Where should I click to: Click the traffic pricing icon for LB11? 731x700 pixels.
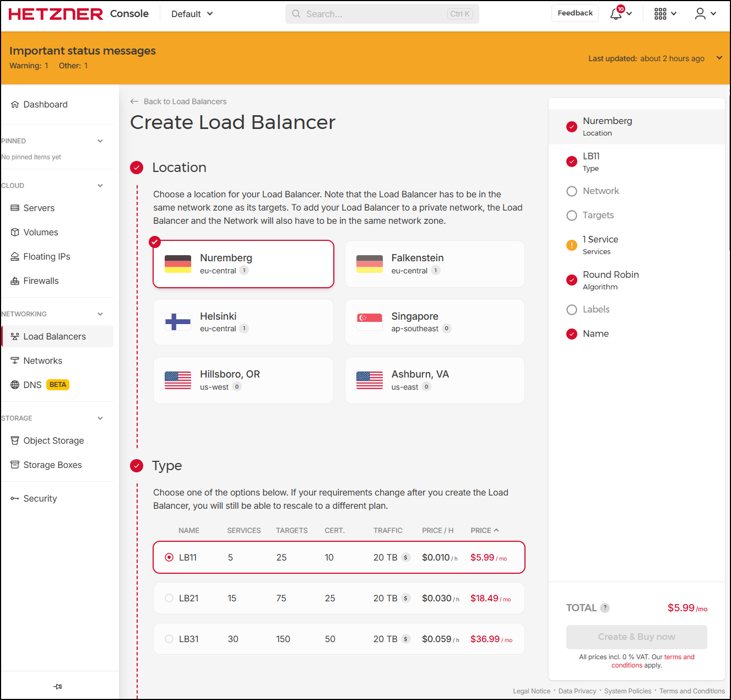pos(406,557)
